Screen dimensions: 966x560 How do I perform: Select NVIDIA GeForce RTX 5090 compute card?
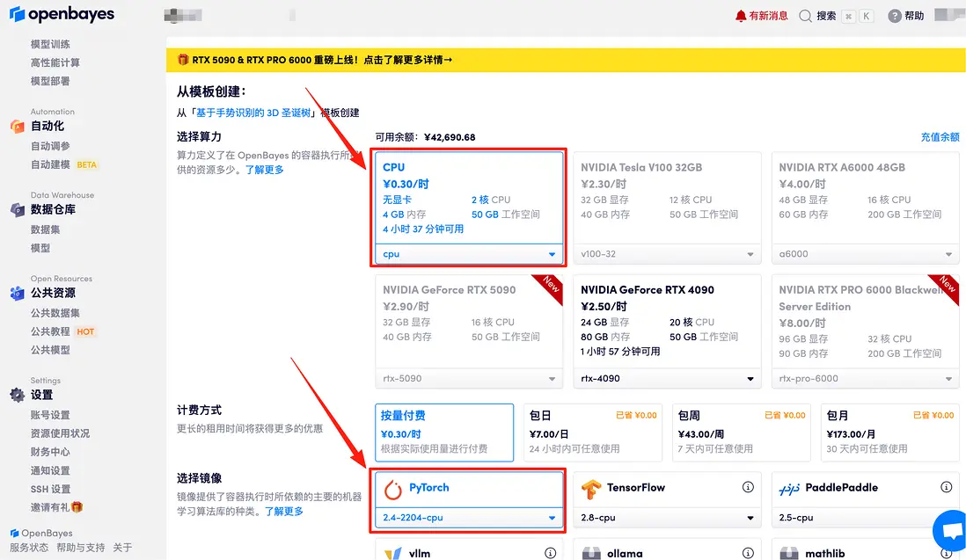click(x=469, y=331)
